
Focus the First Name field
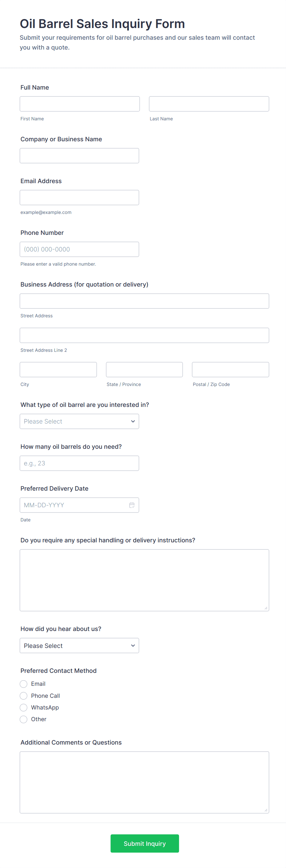pos(80,104)
